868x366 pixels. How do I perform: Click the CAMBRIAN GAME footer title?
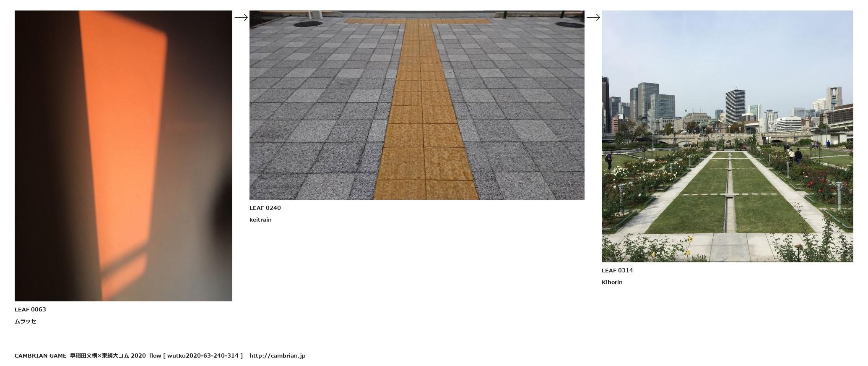40,356
